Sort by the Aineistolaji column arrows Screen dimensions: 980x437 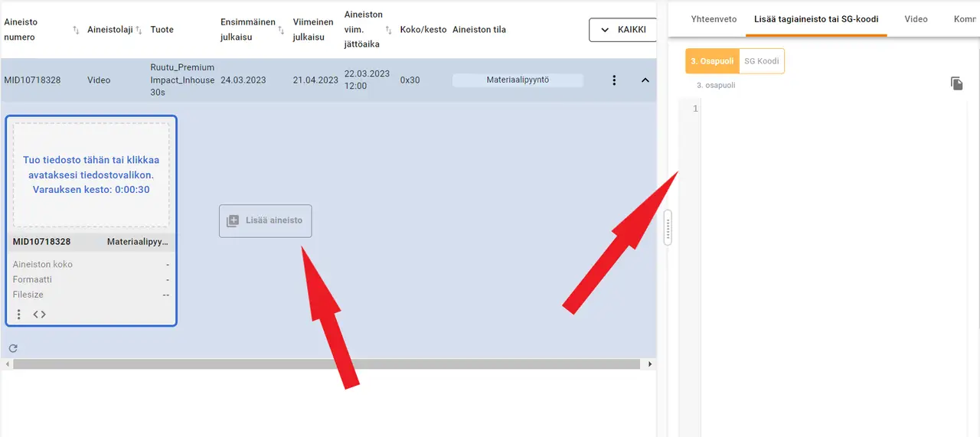point(139,30)
